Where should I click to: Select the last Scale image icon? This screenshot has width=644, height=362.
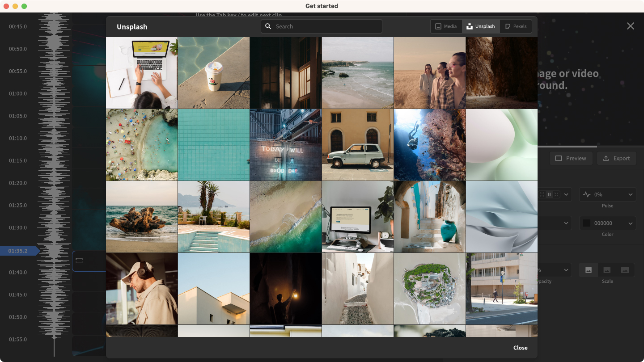(625, 270)
